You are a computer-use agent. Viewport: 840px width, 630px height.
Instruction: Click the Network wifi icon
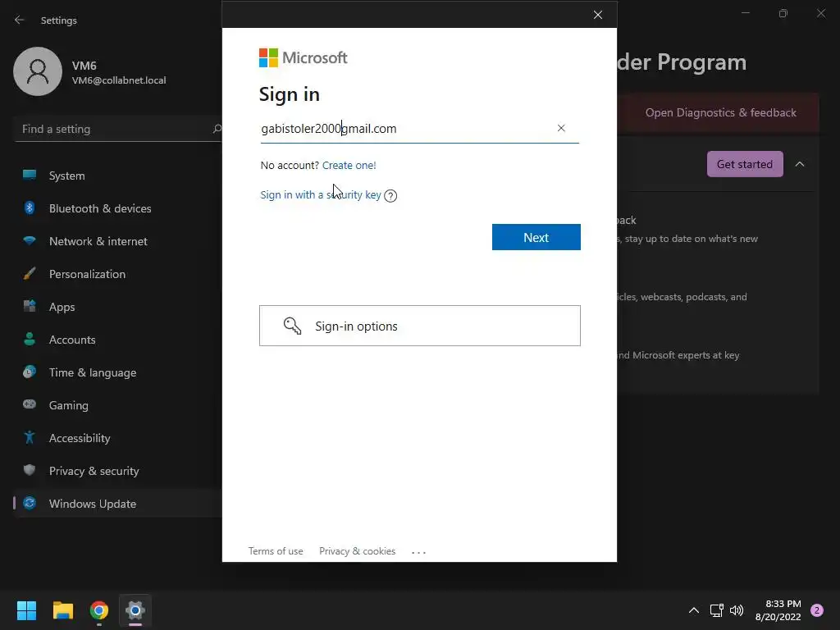click(x=30, y=240)
